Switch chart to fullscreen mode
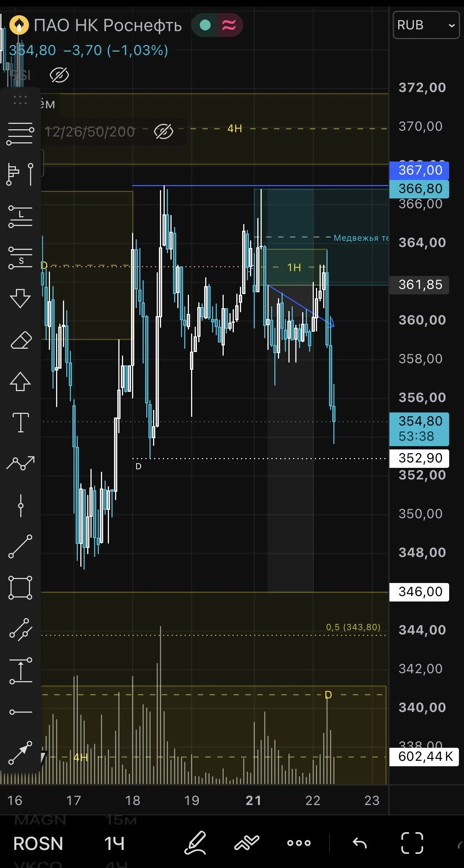Image resolution: width=464 pixels, height=868 pixels. 412,843
